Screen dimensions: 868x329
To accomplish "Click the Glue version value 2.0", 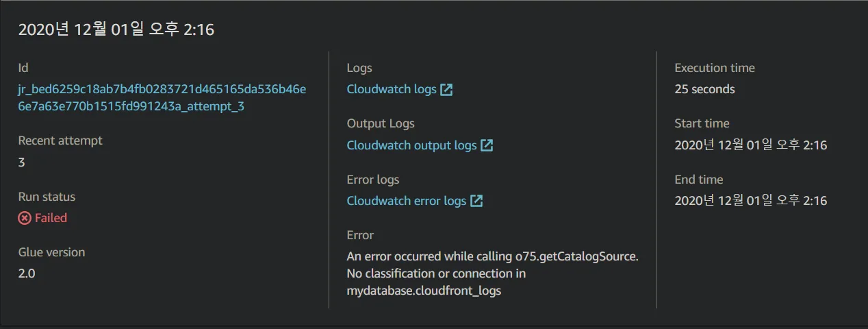I will [x=27, y=273].
